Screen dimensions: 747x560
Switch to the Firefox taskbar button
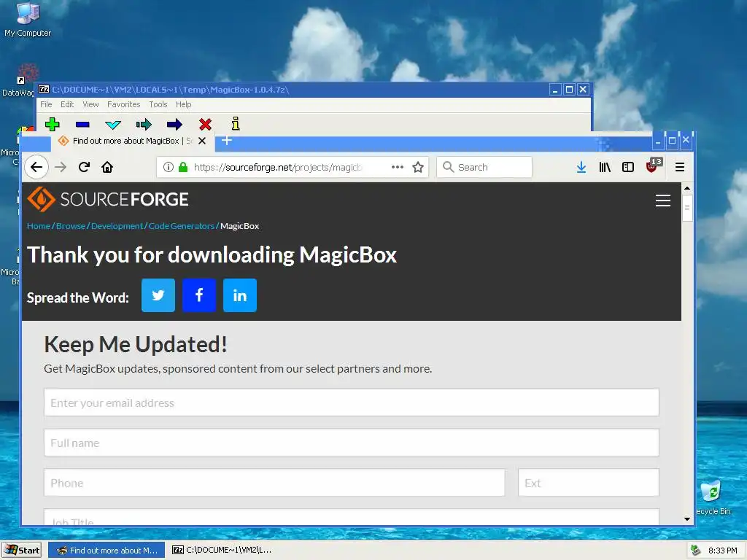[x=107, y=550]
